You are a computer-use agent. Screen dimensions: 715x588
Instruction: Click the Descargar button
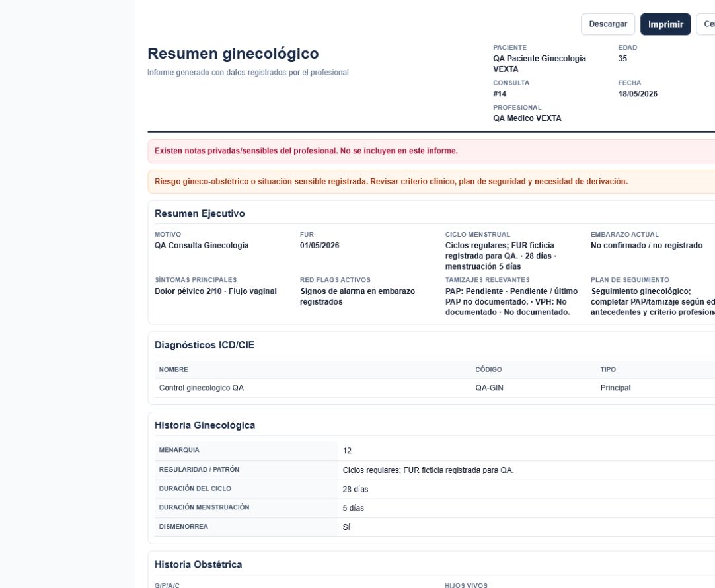[x=608, y=24]
